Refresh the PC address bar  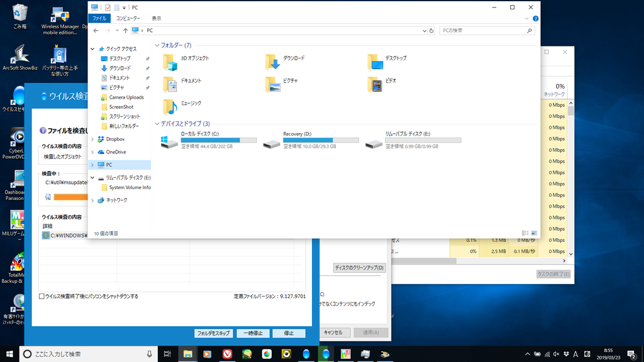click(431, 30)
